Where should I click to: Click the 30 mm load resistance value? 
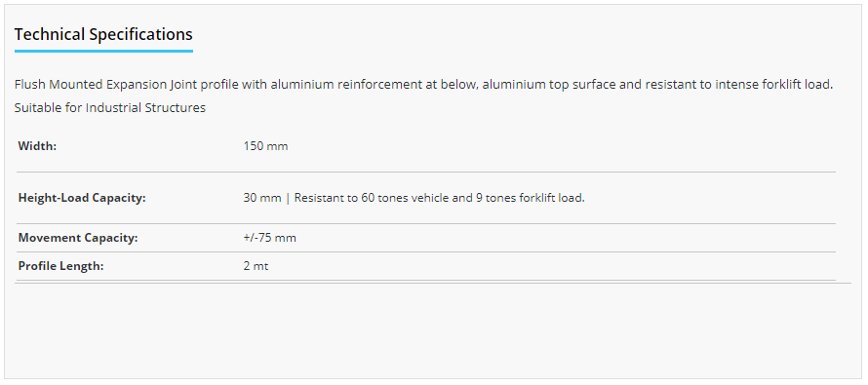pyautogui.click(x=414, y=198)
